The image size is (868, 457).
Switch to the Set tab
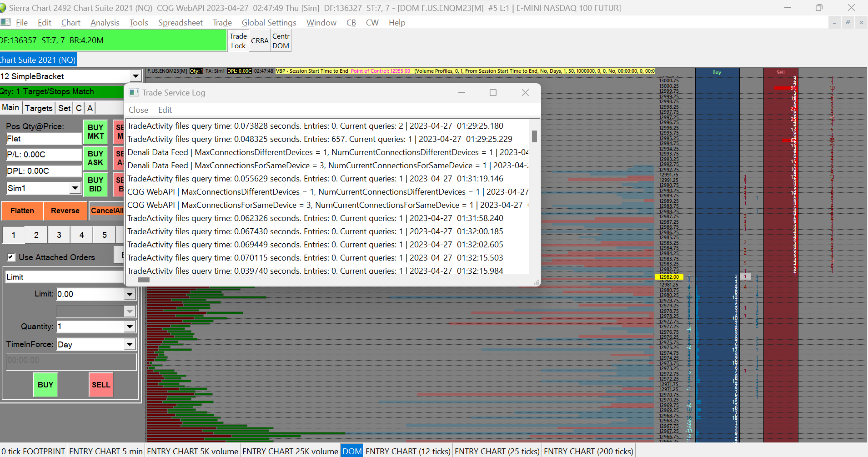[65, 108]
